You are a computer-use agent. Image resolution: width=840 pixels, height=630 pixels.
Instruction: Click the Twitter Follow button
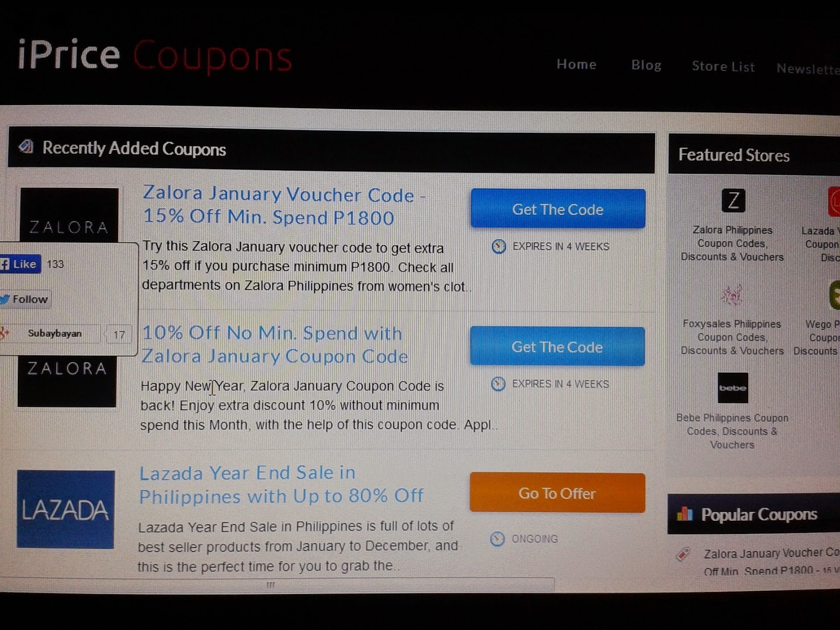coord(25,299)
